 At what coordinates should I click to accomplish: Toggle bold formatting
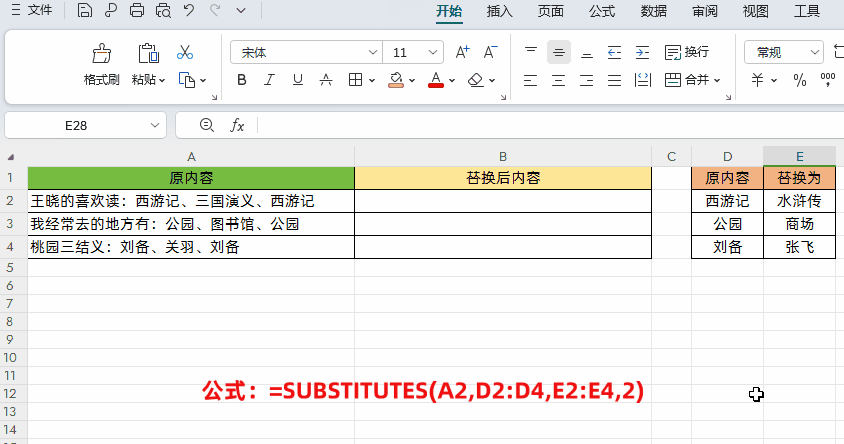(241, 80)
